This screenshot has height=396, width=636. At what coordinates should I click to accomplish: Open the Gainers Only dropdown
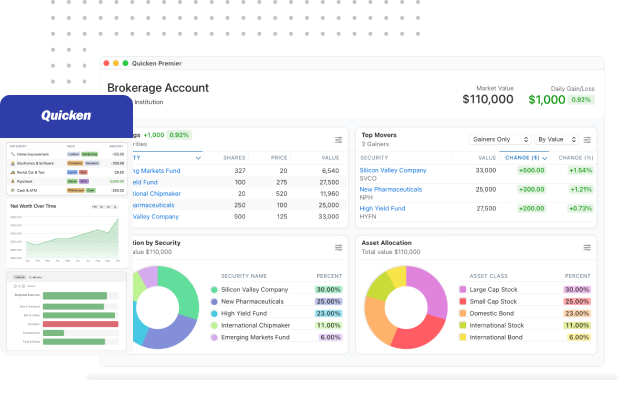500,139
